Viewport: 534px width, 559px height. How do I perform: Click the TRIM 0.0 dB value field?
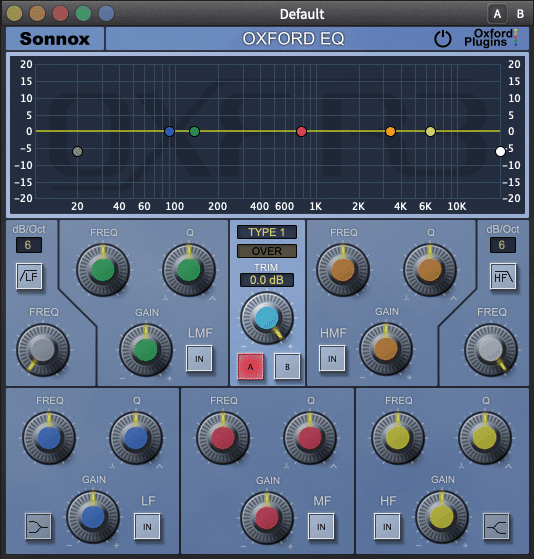pyautogui.click(x=267, y=280)
